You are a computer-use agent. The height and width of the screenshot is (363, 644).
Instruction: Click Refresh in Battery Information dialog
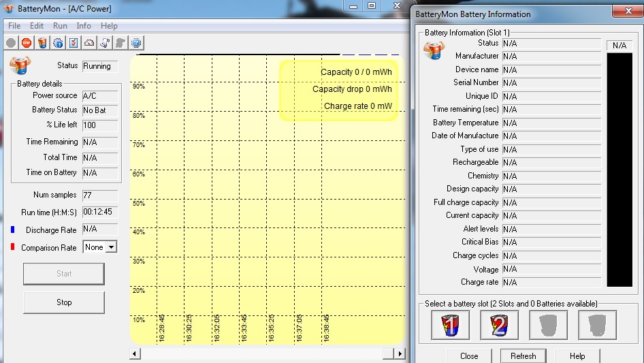point(524,356)
